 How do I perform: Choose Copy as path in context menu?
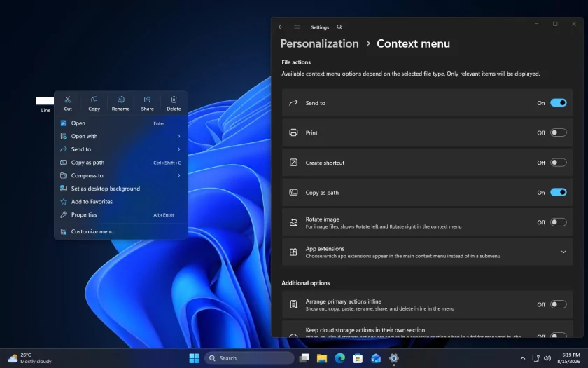(120, 163)
